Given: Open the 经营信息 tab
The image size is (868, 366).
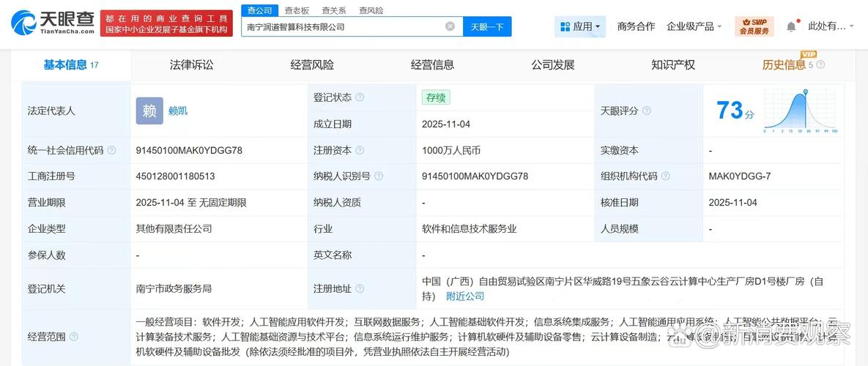Looking at the screenshot, I should click(432, 64).
